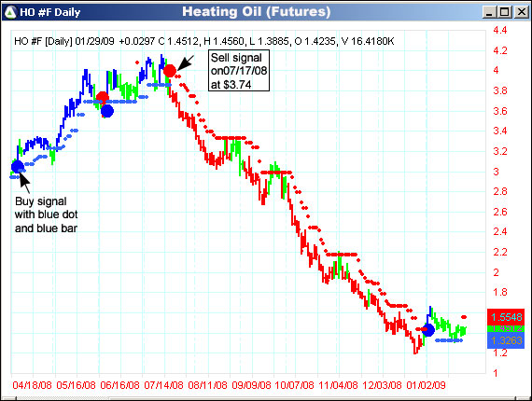The height and width of the screenshot is (401, 532).
Task: Click the AmiBroker icon in title bar
Action: point(10,12)
